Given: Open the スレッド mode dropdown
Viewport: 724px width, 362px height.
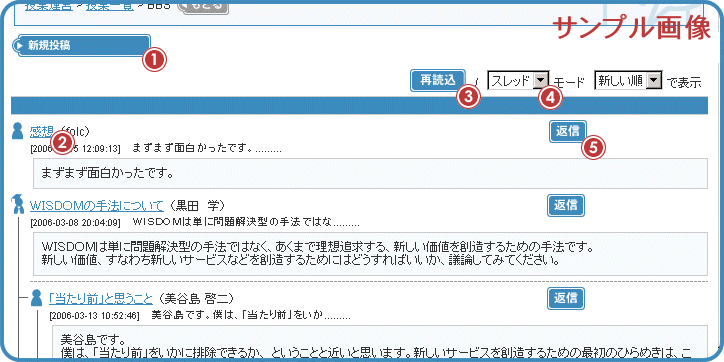Looking at the screenshot, I should point(518,81).
